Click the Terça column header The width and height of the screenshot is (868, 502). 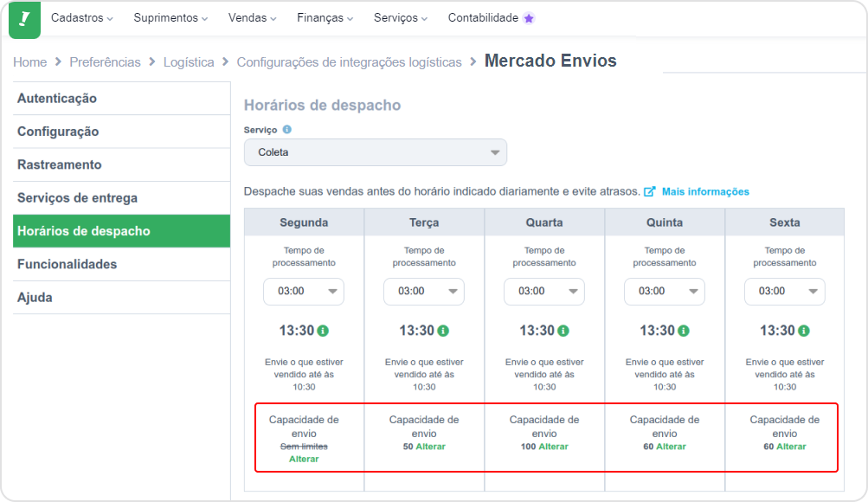pyautogui.click(x=424, y=222)
